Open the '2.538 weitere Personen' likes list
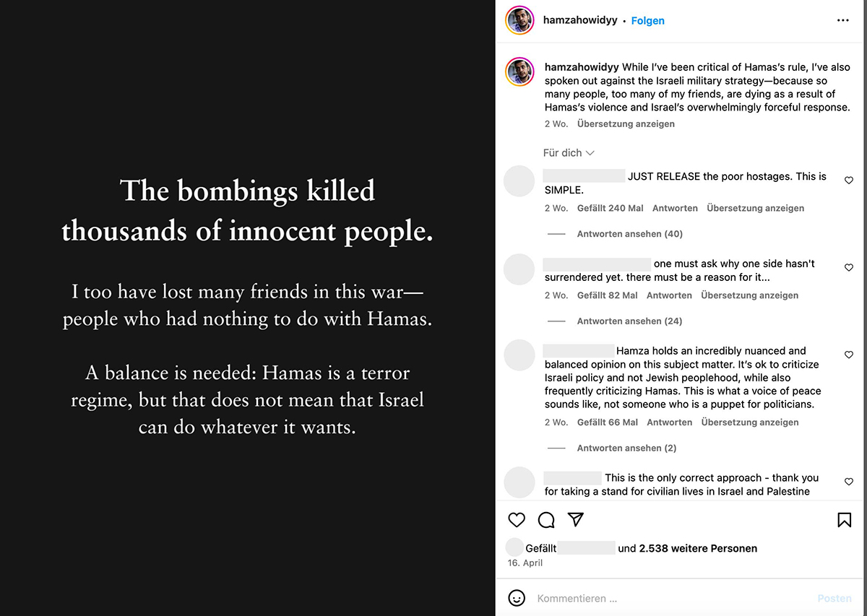The width and height of the screenshot is (867, 616). 698,549
